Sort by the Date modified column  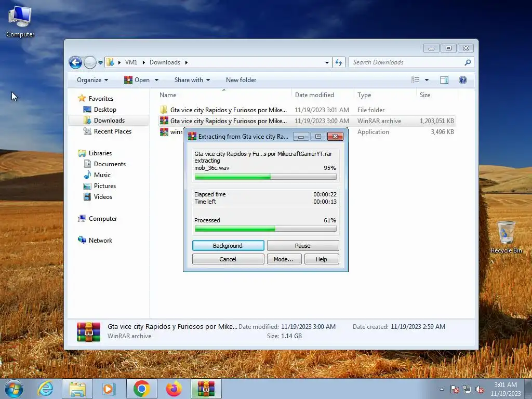click(x=322, y=95)
